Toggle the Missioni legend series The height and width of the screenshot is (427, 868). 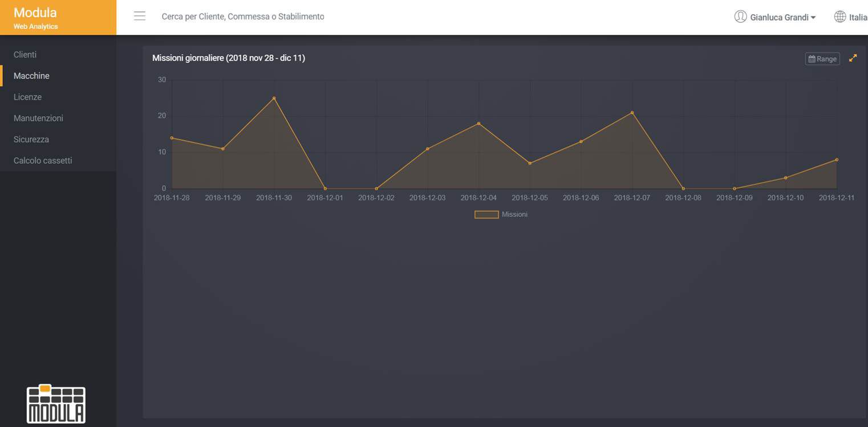(x=501, y=215)
